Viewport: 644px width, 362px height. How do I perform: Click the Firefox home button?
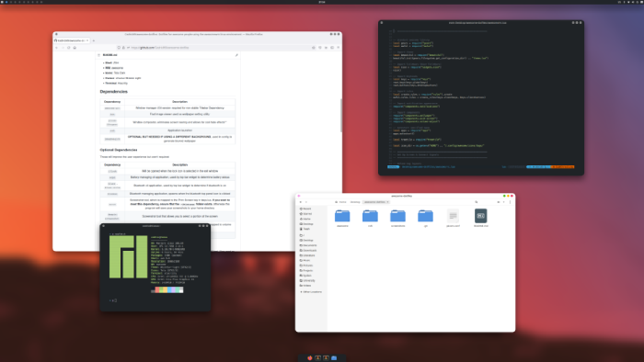coord(75,48)
